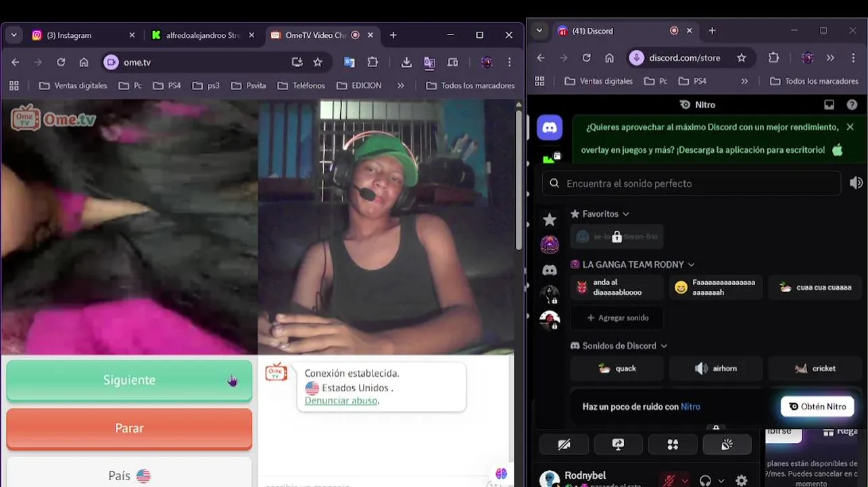Click the Ome.tv logo on video
The width and height of the screenshot is (868, 487).
pos(53,118)
